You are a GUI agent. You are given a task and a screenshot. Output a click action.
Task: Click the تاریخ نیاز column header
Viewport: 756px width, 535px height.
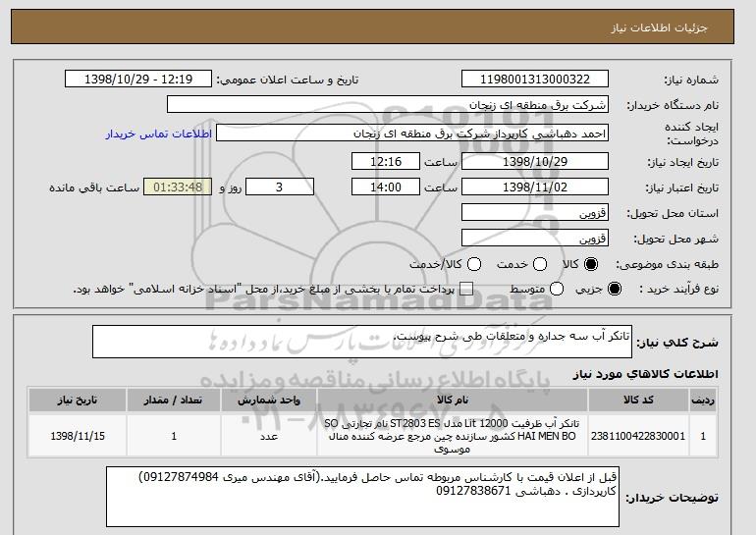pos(78,401)
